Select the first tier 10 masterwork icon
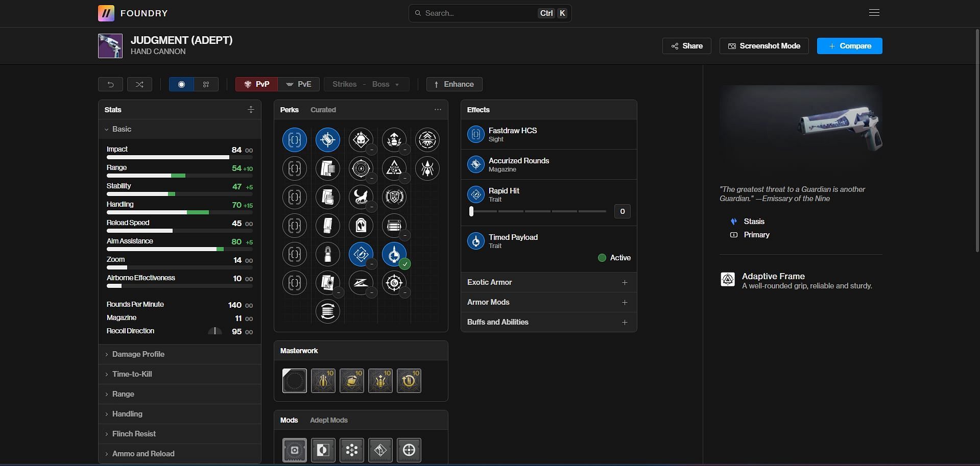The height and width of the screenshot is (466, 980). 323,381
